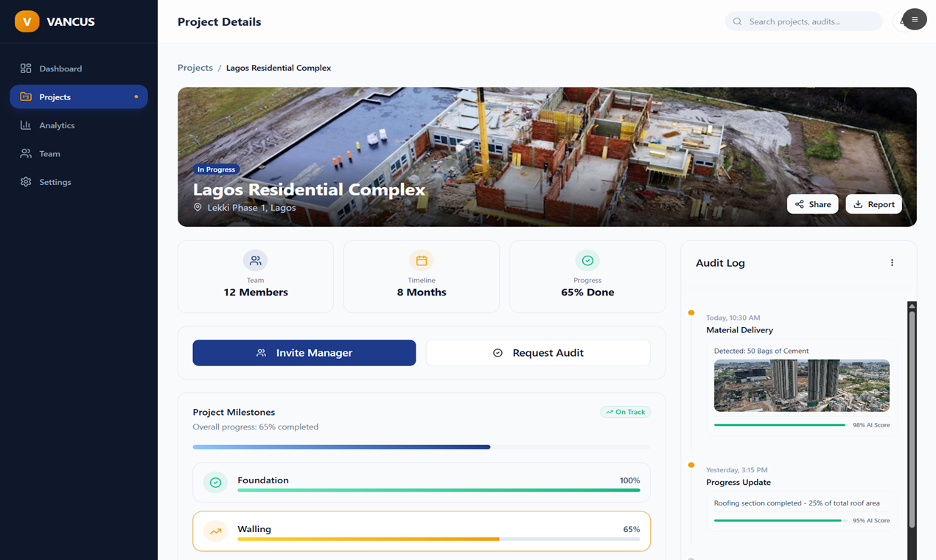Click the orange Vancus V logo
This screenshot has height=560, width=936.
(27, 21)
